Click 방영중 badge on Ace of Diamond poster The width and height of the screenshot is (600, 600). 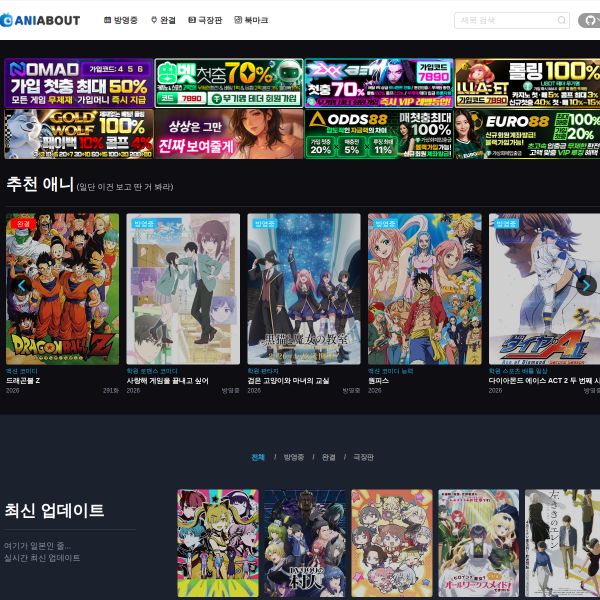click(x=506, y=223)
